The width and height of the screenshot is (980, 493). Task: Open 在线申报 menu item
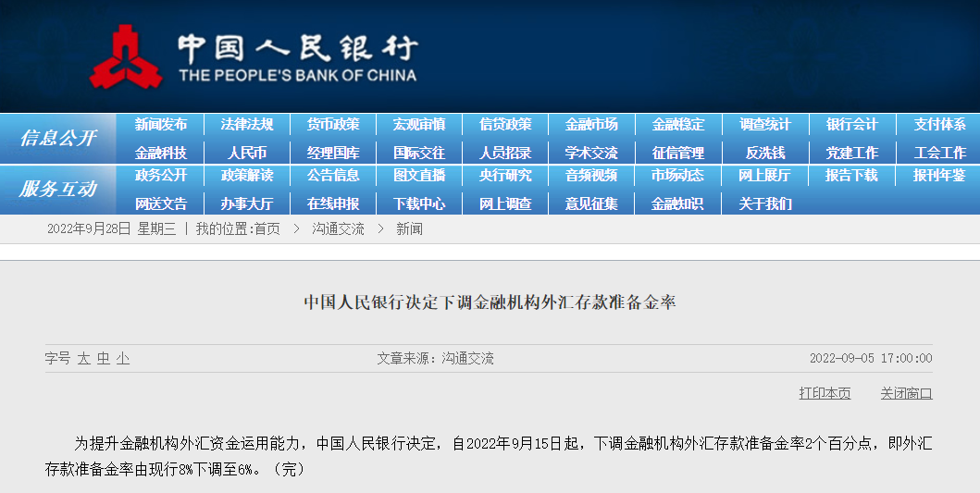(x=333, y=203)
